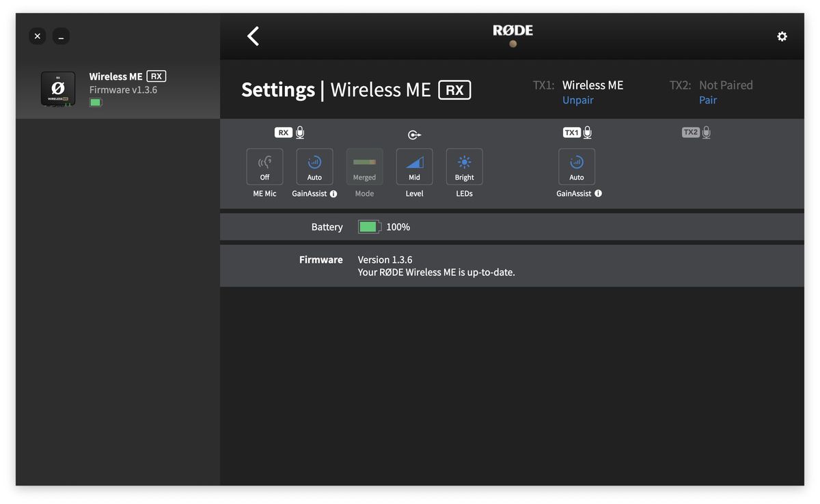Go back using the back arrow
The image size is (820, 504).
click(253, 36)
